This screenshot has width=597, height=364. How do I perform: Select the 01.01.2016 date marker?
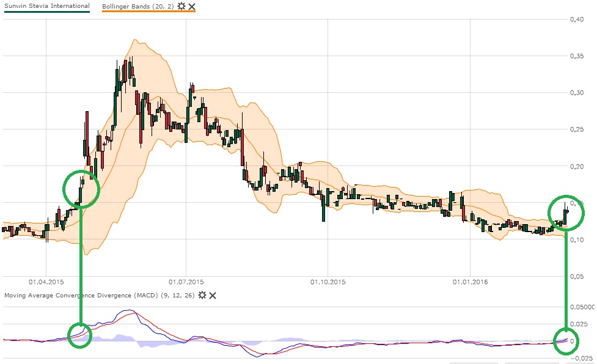point(470,282)
